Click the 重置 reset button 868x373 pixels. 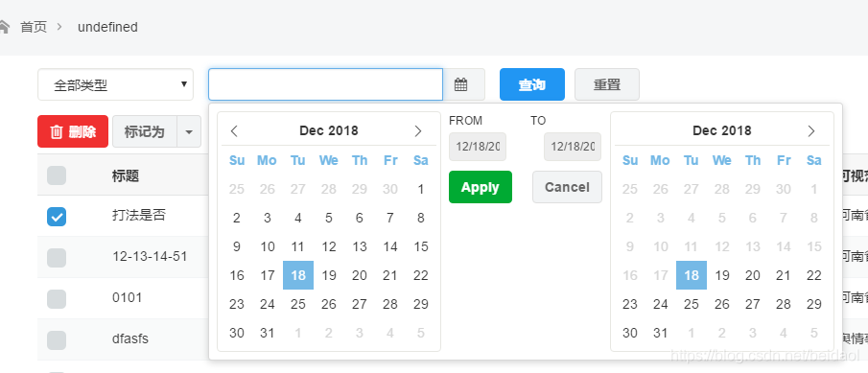coord(607,84)
